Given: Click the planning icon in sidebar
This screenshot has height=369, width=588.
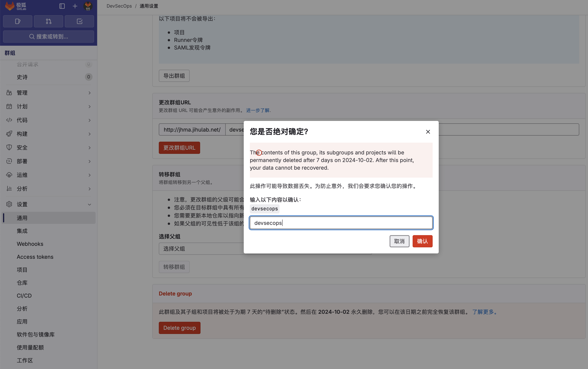Looking at the screenshot, I should click(x=9, y=106).
